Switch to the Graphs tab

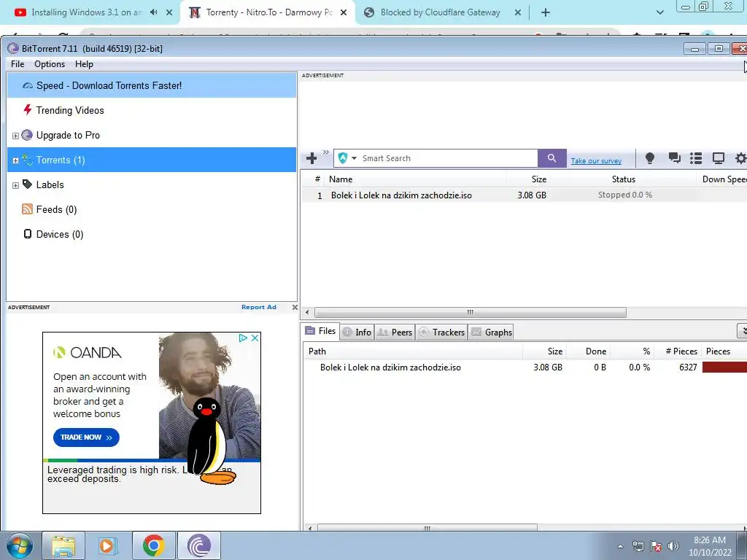pyautogui.click(x=491, y=332)
